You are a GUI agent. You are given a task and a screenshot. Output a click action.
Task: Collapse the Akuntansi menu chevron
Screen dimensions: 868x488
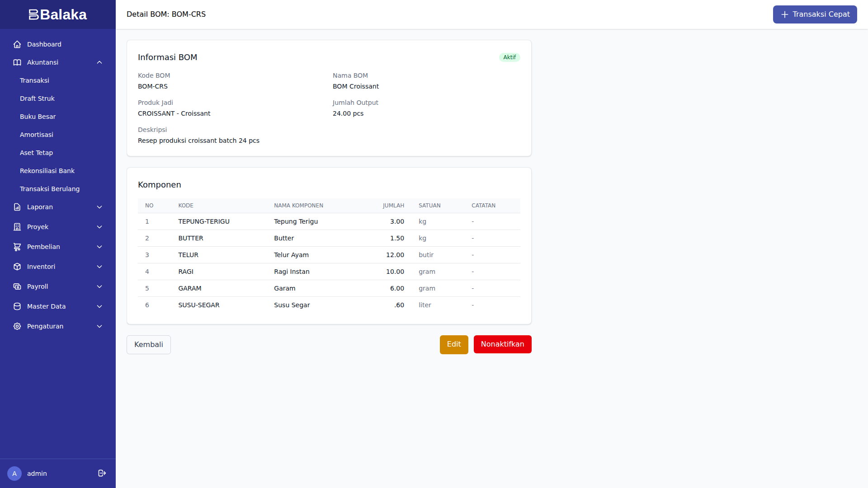click(99, 62)
